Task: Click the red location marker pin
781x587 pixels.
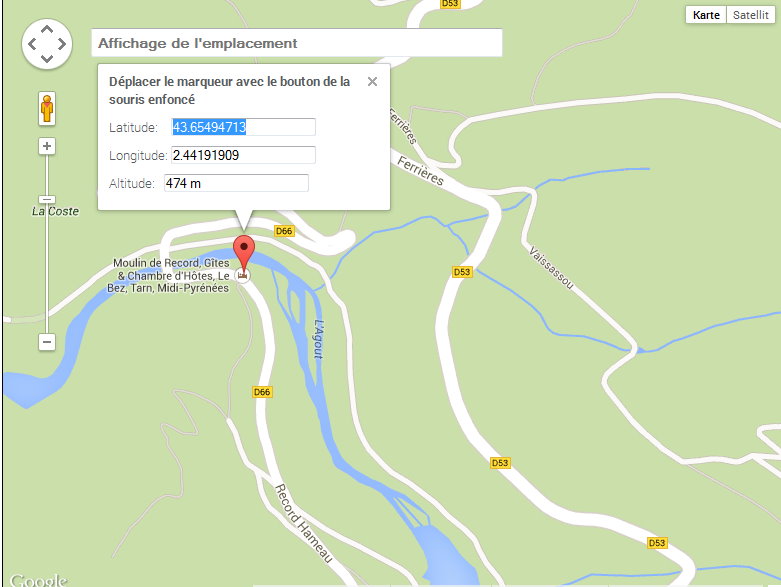Action: (244, 253)
